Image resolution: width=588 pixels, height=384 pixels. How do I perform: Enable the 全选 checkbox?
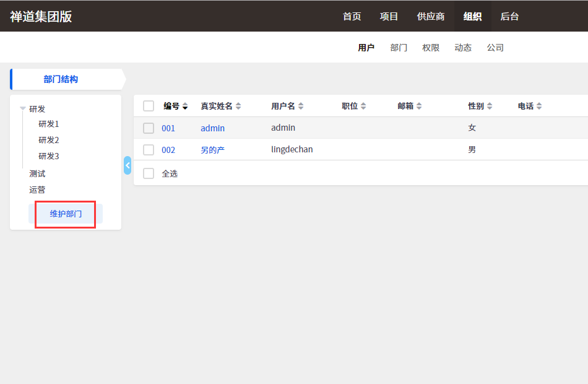(149, 173)
